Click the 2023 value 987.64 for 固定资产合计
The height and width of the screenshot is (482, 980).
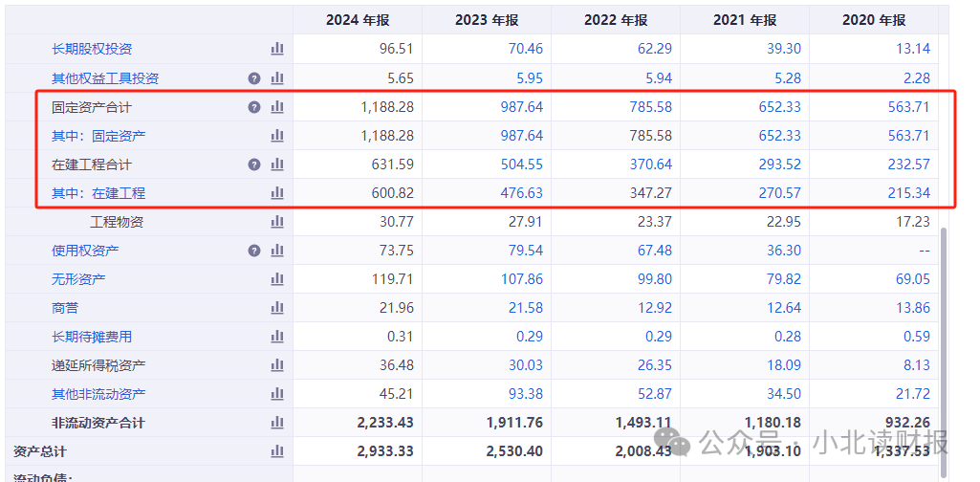(x=521, y=107)
